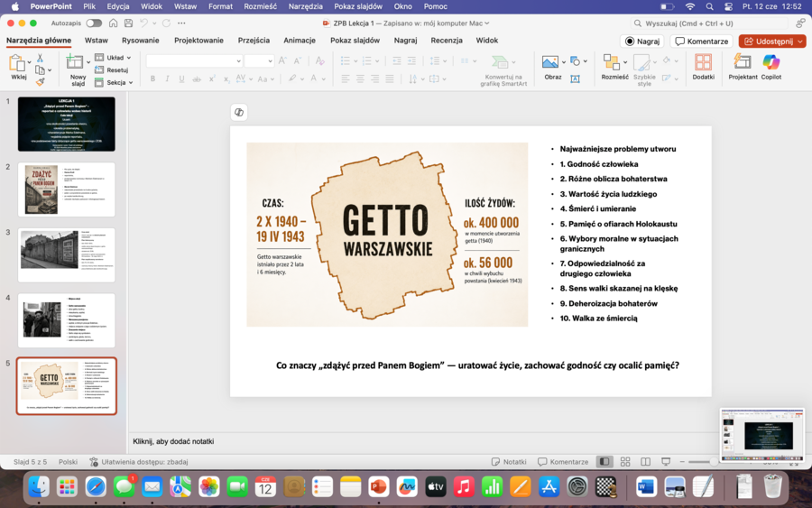The height and width of the screenshot is (508, 812).
Task: Switch to the Animacje tab
Action: tap(300, 41)
